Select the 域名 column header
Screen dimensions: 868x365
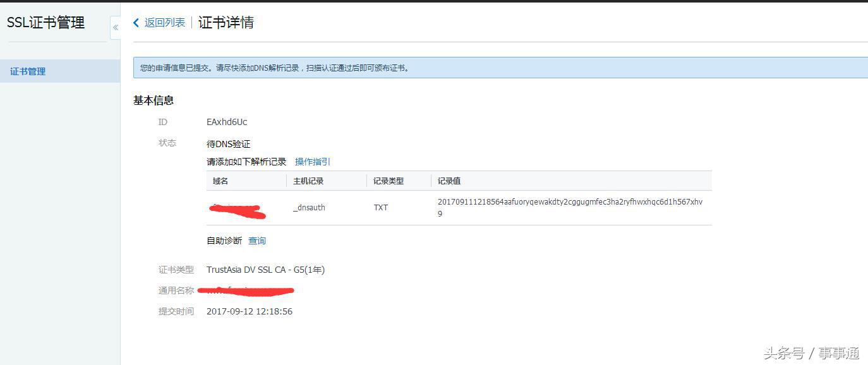pos(220,181)
